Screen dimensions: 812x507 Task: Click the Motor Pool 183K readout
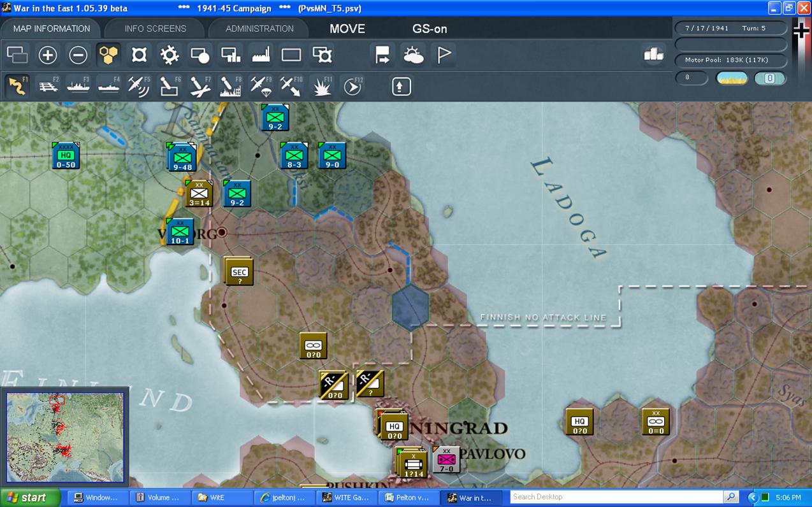(x=731, y=60)
